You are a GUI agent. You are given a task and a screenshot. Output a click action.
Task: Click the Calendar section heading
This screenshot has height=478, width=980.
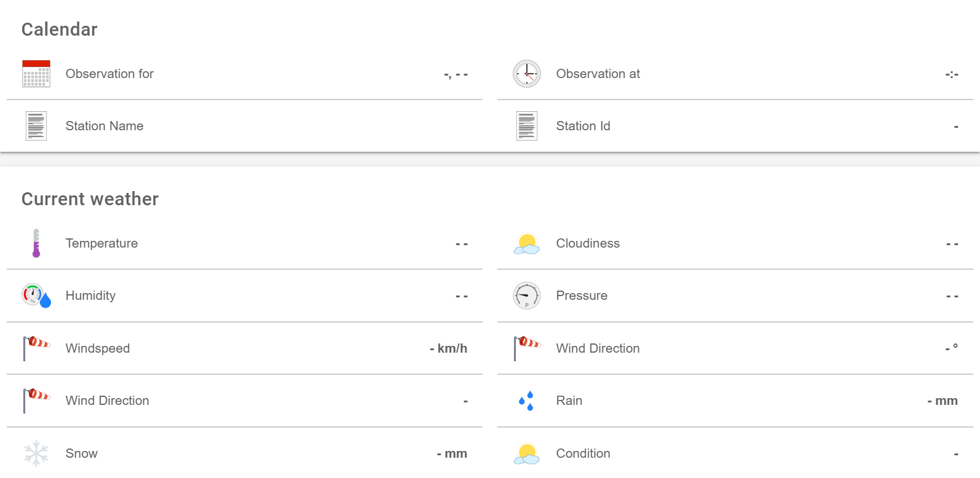pyautogui.click(x=60, y=29)
